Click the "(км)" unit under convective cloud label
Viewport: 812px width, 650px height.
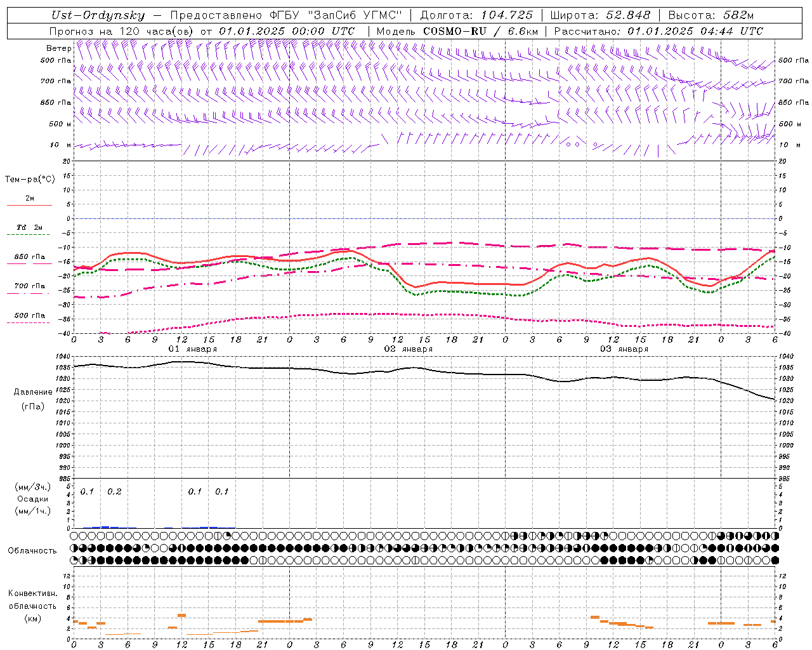coord(32,618)
